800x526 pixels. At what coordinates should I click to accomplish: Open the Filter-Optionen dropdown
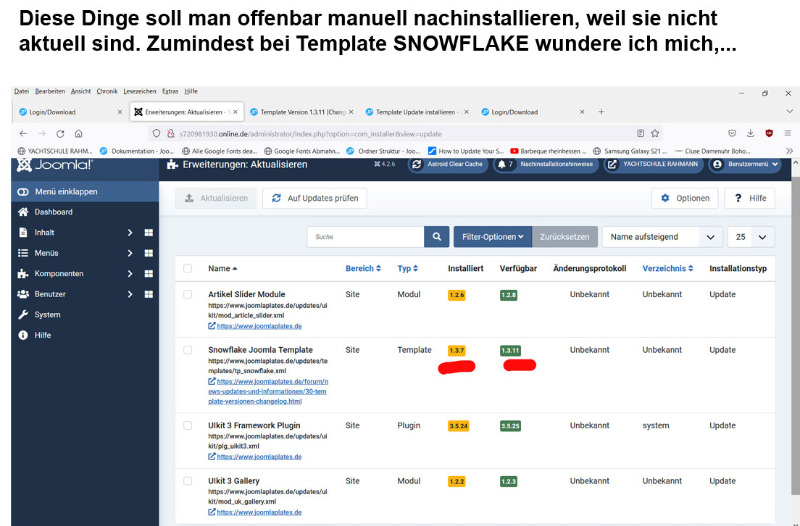(x=492, y=237)
